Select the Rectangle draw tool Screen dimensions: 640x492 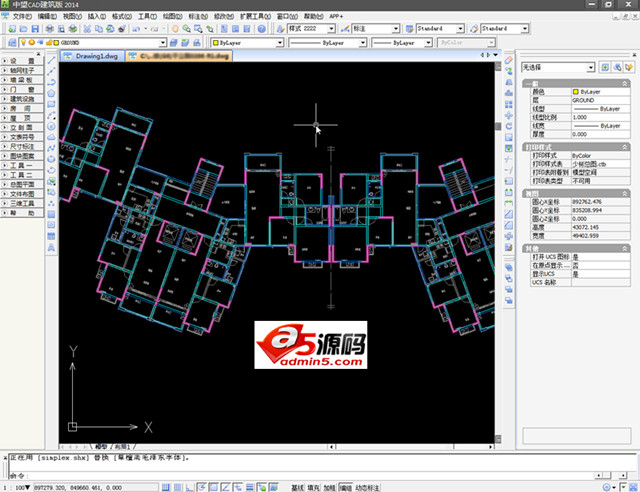click(x=51, y=105)
